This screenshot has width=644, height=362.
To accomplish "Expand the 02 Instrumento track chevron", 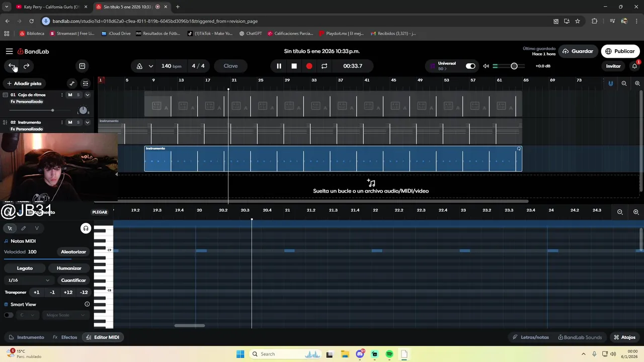I will pos(87,122).
